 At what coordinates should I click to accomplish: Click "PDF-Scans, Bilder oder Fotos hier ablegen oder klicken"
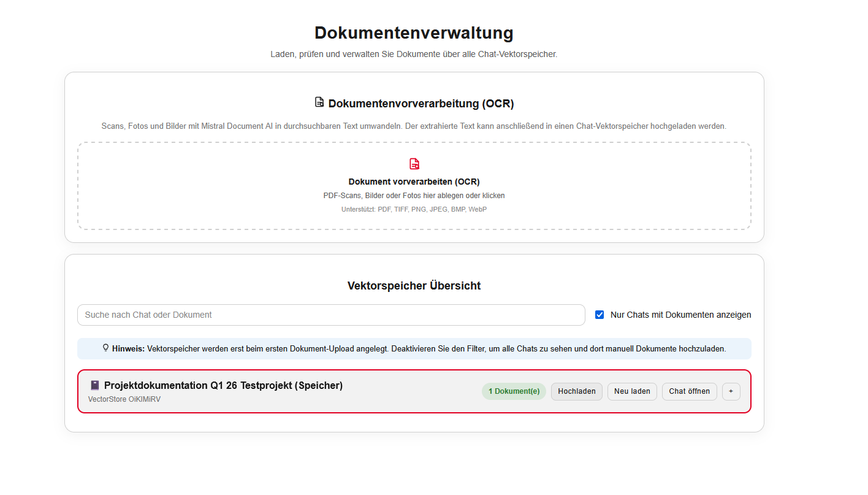pos(414,195)
